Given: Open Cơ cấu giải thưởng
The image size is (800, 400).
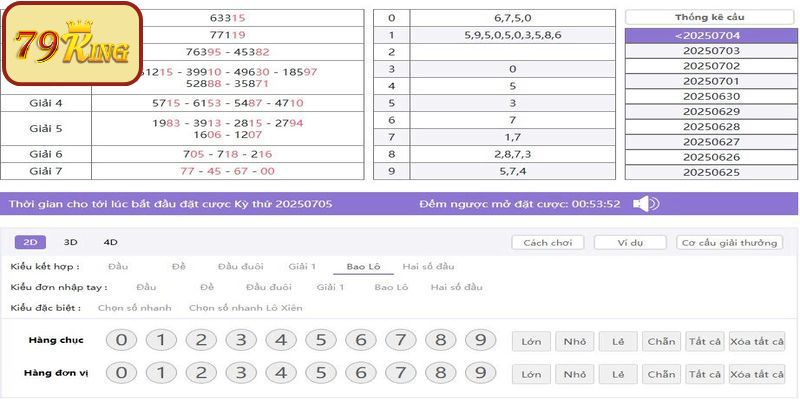Looking at the screenshot, I should 729,243.
